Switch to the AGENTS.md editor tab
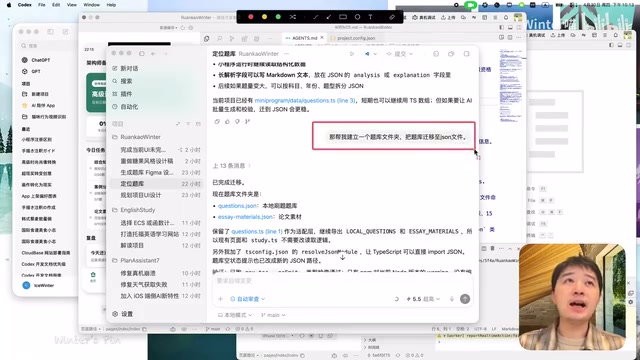 click(x=304, y=38)
